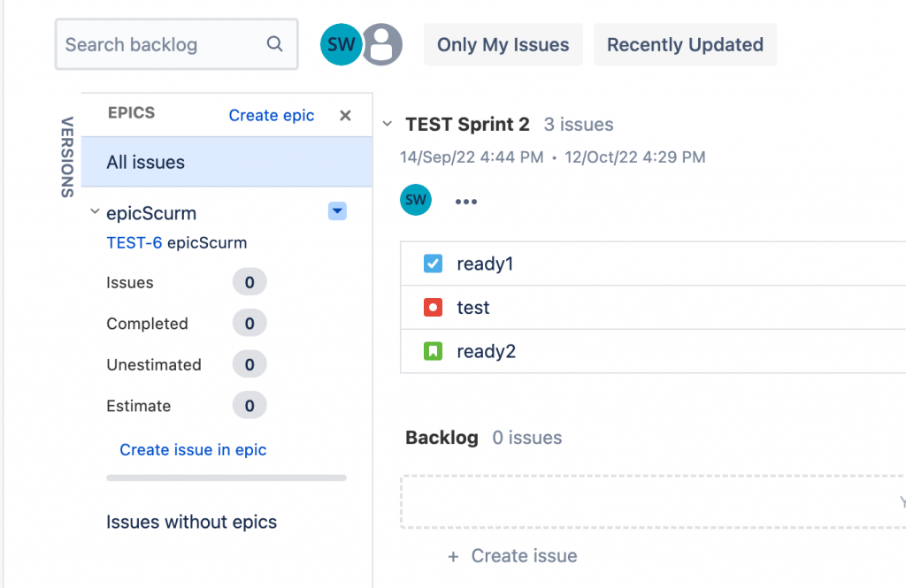Click the Search backlog input field

pos(159,44)
